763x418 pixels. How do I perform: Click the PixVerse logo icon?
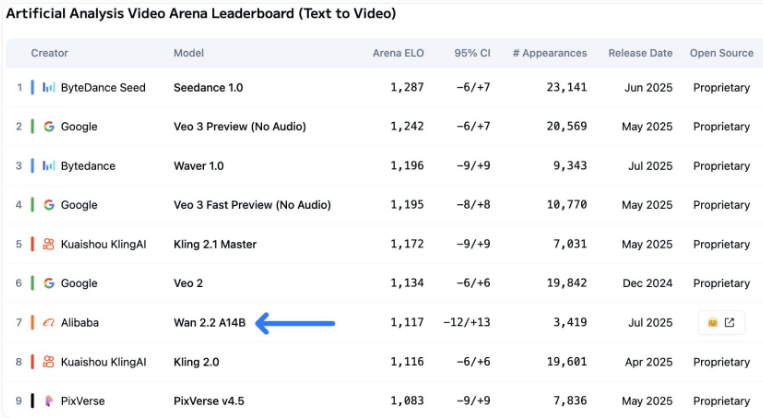[x=49, y=401]
